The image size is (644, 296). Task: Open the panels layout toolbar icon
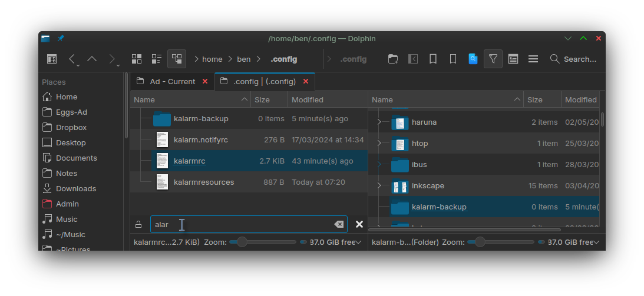click(52, 59)
